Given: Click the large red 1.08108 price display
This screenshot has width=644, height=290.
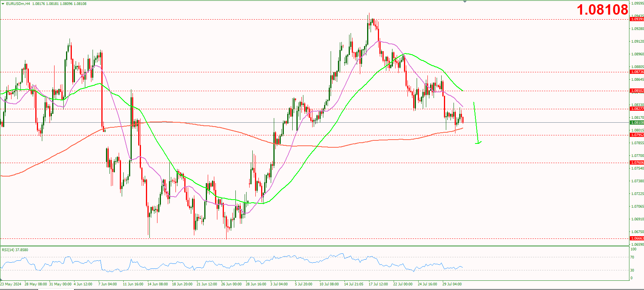Looking at the screenshot, I should click(603, 10).
